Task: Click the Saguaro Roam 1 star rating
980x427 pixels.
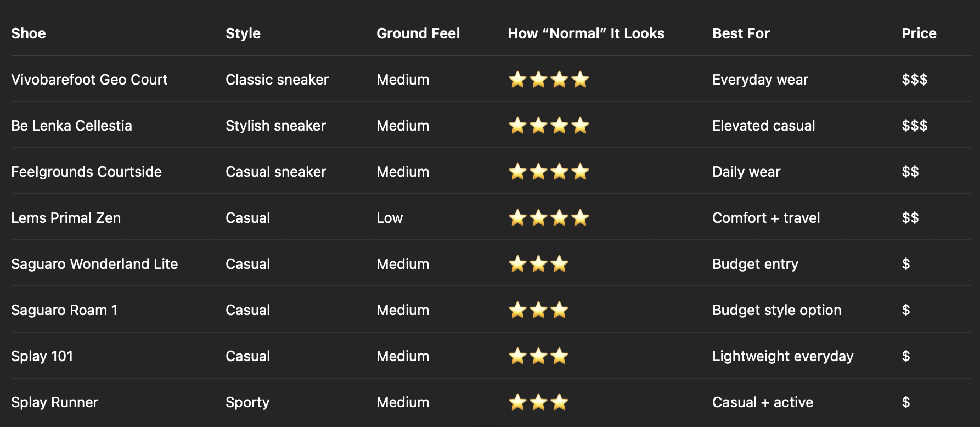Action: coord(538,310)
